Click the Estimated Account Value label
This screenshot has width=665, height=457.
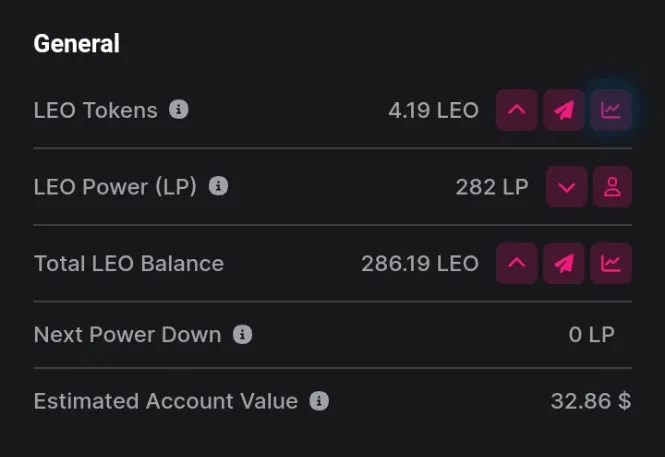(x=166, y=401)
